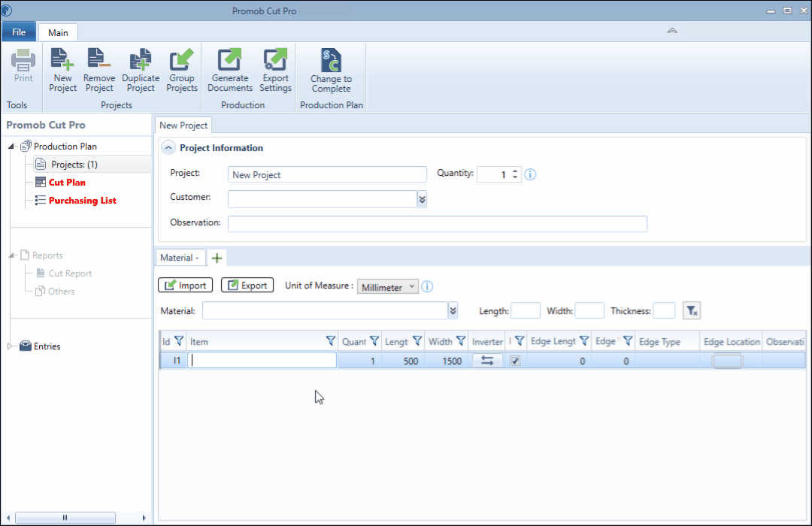The height and width of the screenshot is (526, 812).
Task: Add a new material tab with plus icon
Action: [x=217, y=258]
